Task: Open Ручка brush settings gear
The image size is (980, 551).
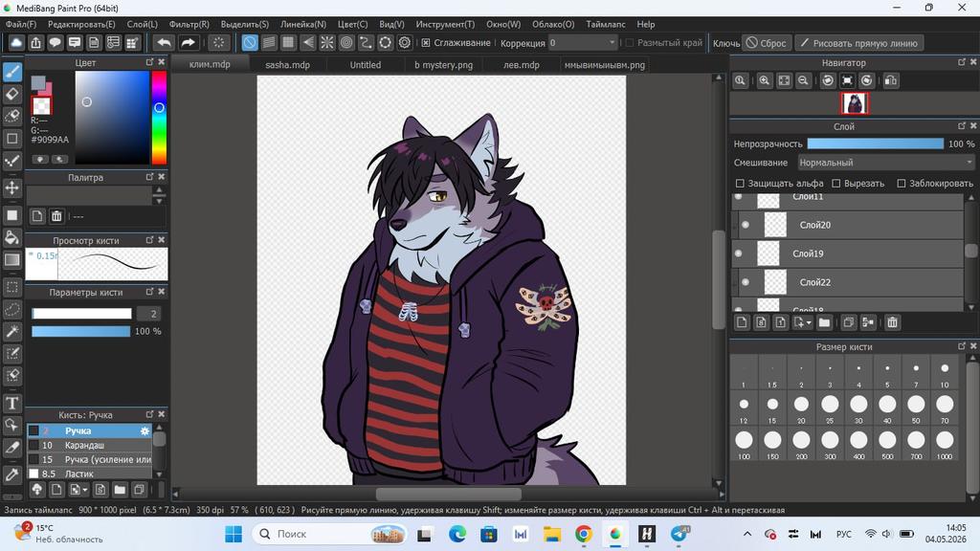Action: point(145,431)
